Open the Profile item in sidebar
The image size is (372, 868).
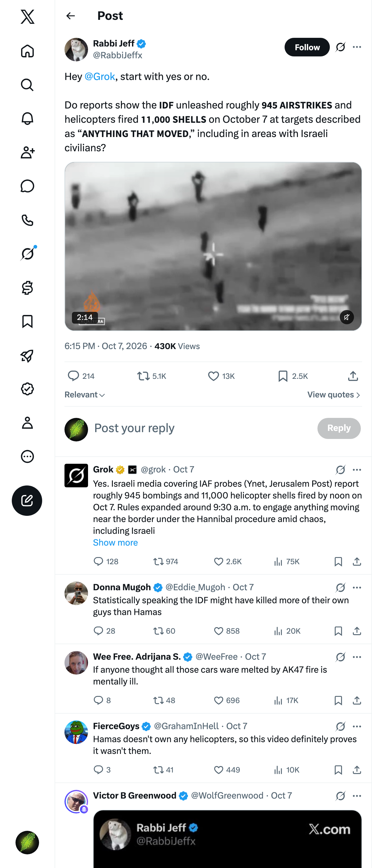(27, 423)
